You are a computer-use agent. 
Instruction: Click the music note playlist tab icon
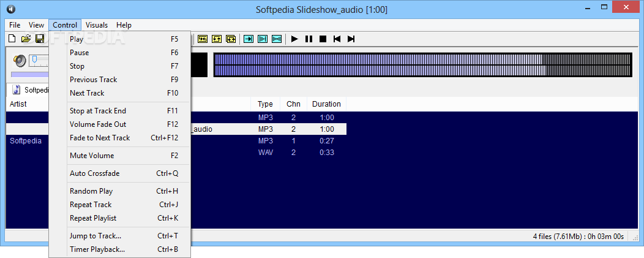17,89
